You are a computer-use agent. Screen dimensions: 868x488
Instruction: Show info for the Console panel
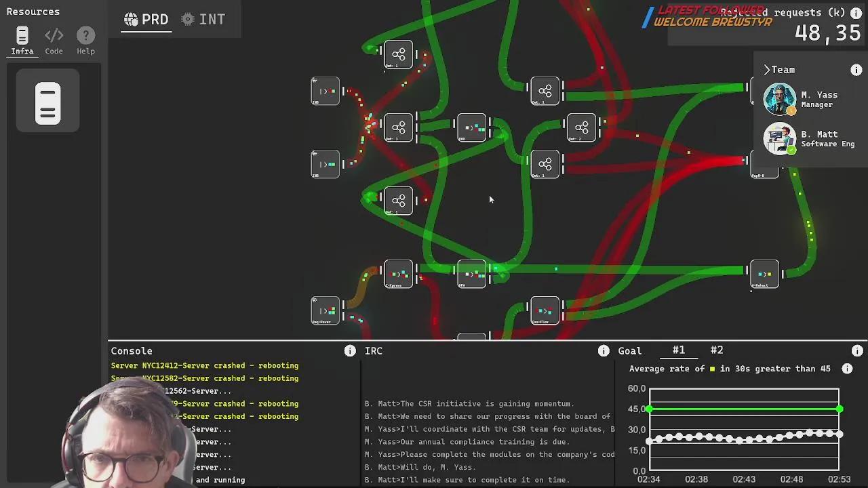[350, 350]
